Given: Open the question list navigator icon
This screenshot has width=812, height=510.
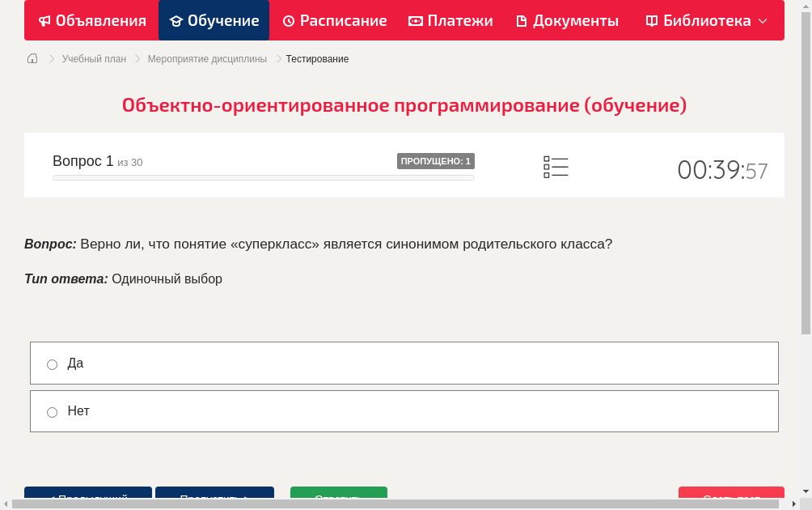Looking at the screenshot, I should (x=556, y=167).
